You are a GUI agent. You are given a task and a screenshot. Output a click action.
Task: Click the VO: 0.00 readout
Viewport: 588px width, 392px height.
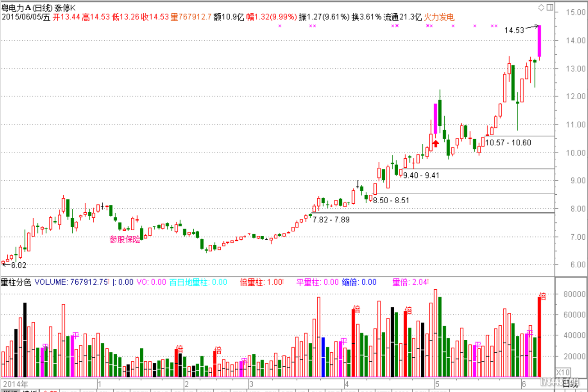click(x=151, y=282)
